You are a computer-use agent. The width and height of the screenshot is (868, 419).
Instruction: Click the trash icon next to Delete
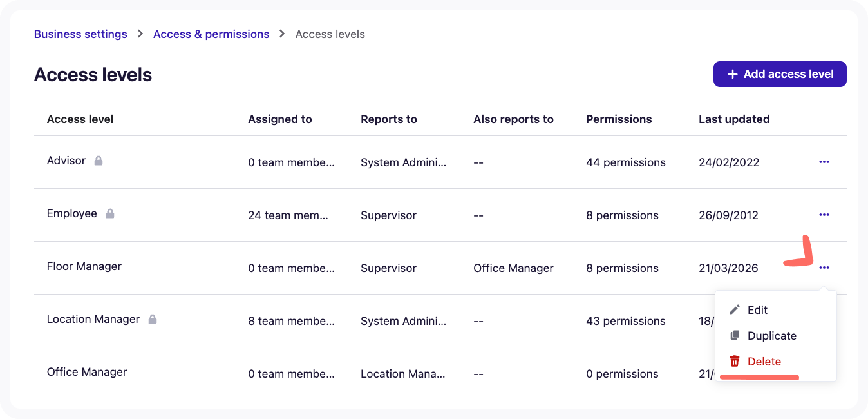pos(734,361)
